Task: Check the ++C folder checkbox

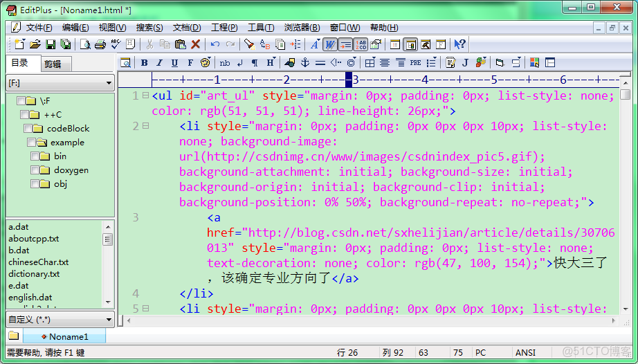Action: point(24,114)
